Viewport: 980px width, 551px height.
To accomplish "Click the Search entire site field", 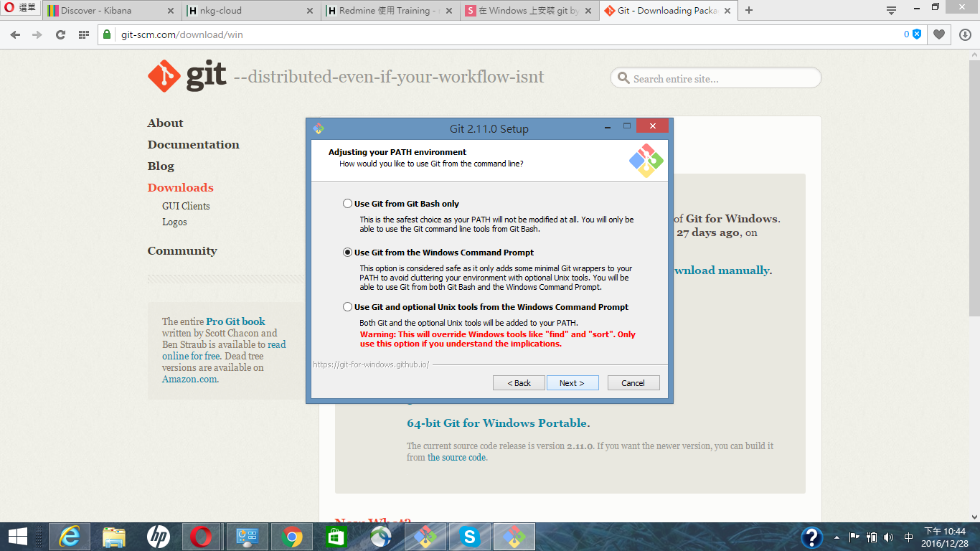I will (716, 78).
